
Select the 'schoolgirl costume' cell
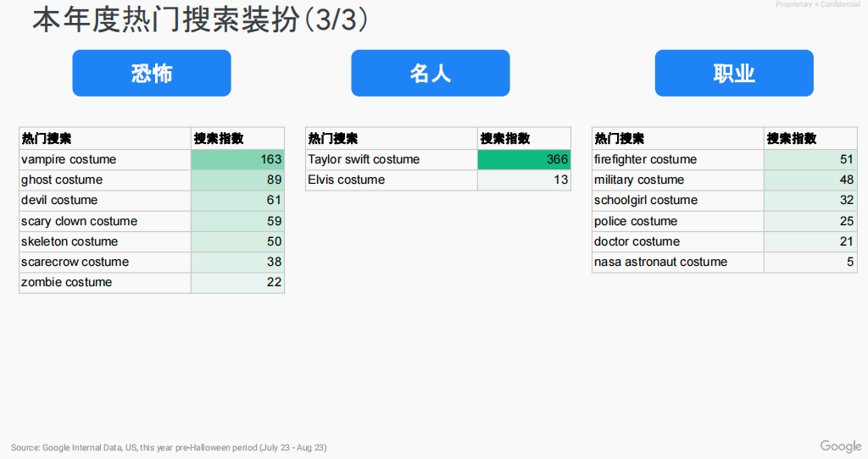[678, 200]
